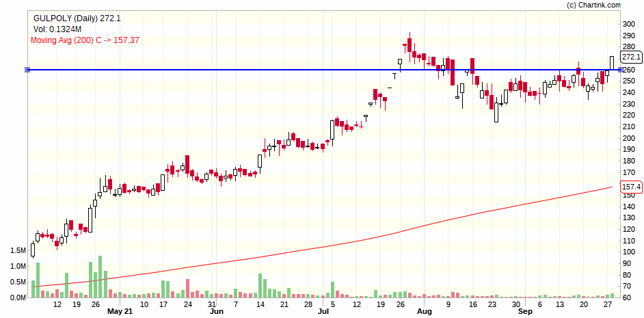
Task: Click the 27 date label near the chart end
Action: (x=608, y=304)
